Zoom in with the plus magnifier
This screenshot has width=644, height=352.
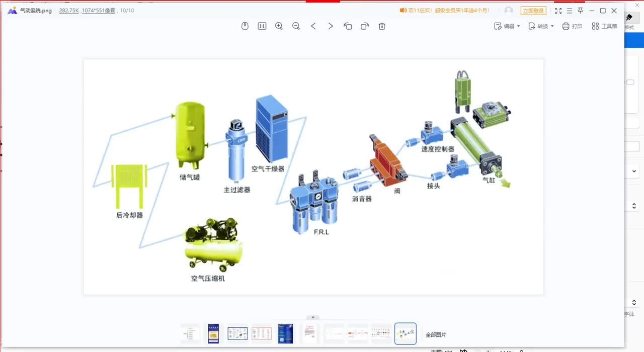pyautogui.click(x=279, y=26)
